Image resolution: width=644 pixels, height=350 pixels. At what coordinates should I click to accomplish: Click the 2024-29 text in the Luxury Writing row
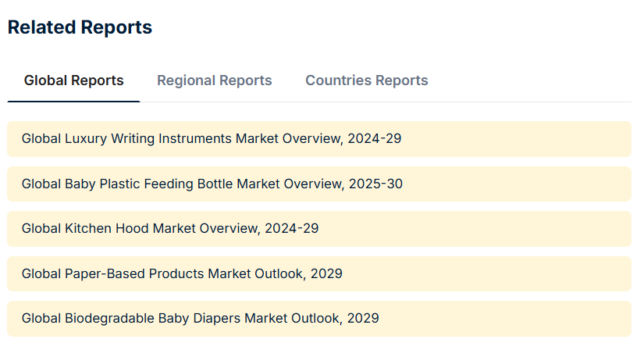click(374, 138)
